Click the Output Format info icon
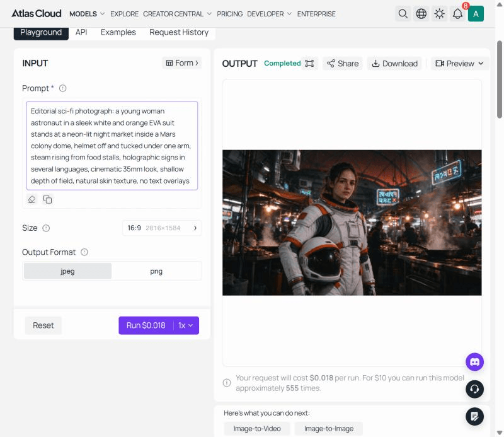Image resolution: width=504 pixels, height=437 pixels. (x=84, y=252)
